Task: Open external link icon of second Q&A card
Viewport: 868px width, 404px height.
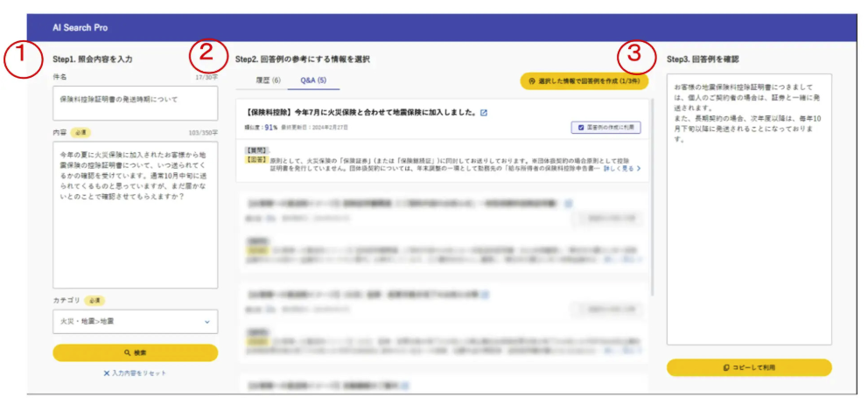Action: (x=569, y=204)
